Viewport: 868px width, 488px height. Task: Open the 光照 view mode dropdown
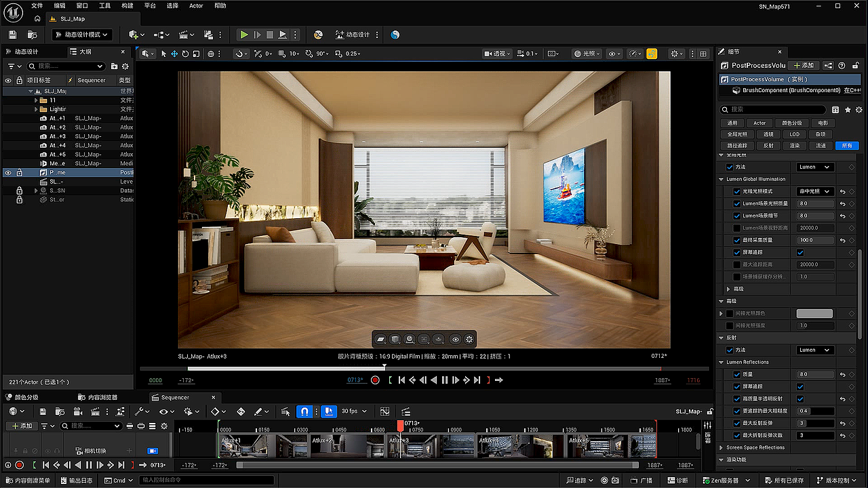pyautogui.click(x=585, y=54)
